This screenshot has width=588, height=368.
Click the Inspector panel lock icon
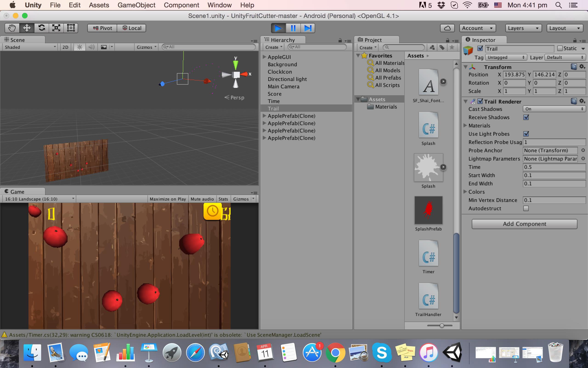coord(575,40)
